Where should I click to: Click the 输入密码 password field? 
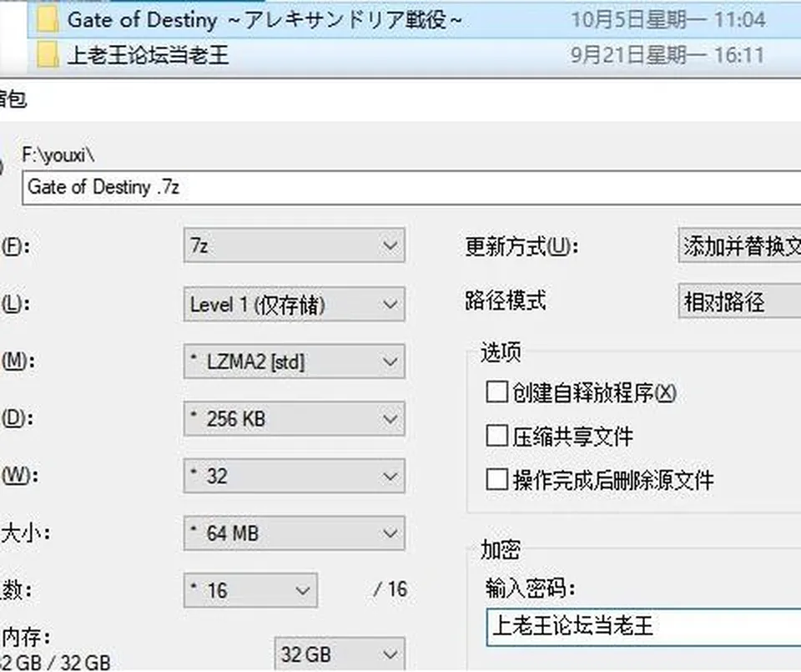click(x=643, y=627)
